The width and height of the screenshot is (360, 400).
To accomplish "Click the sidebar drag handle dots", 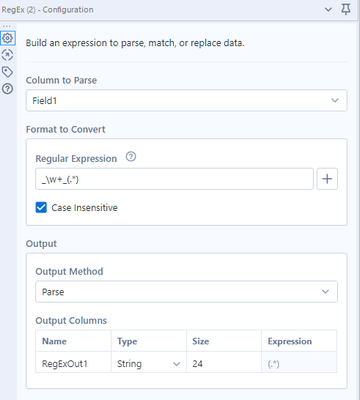I will pyautogui.click(x=7, y=26).
